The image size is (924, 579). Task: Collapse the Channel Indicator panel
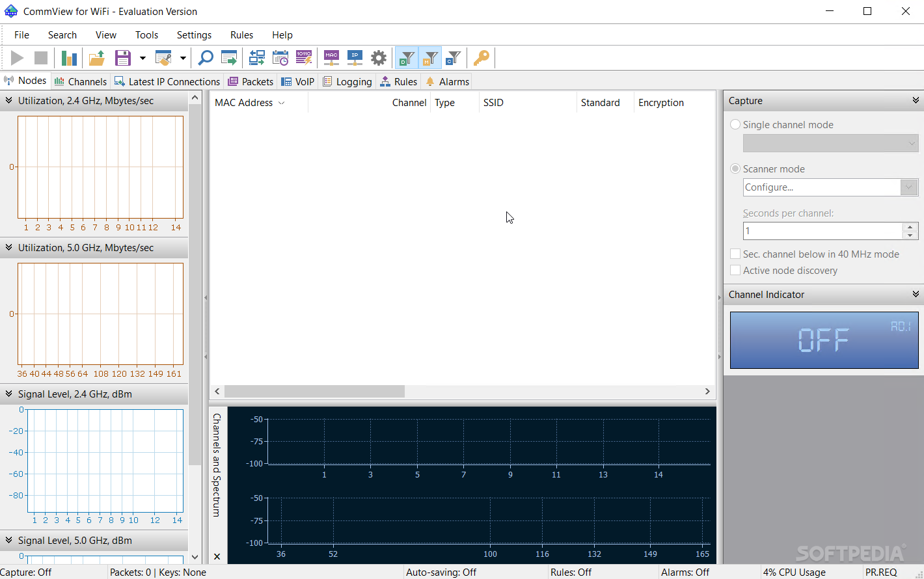[x=916, y=294]
